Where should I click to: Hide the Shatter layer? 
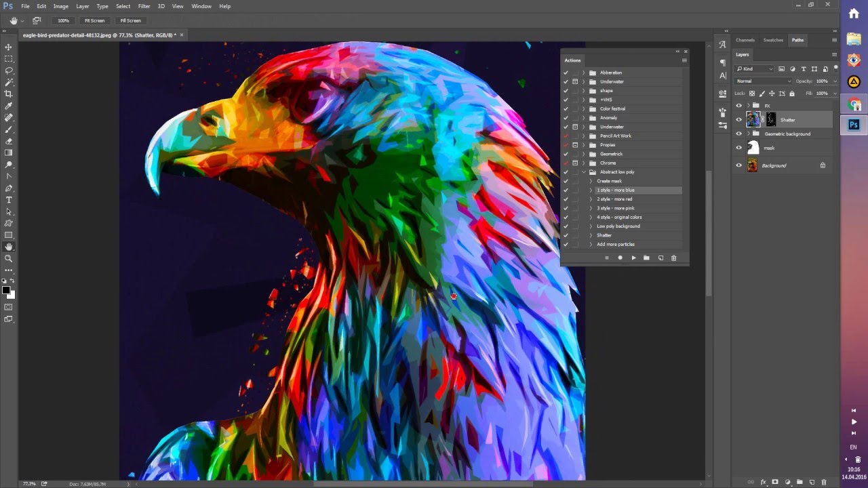[739, 120]
